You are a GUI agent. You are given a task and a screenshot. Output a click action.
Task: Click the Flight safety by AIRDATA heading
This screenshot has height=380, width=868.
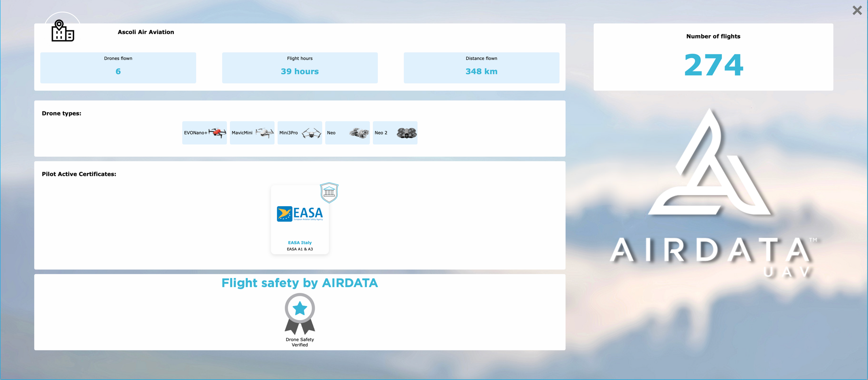300,283
